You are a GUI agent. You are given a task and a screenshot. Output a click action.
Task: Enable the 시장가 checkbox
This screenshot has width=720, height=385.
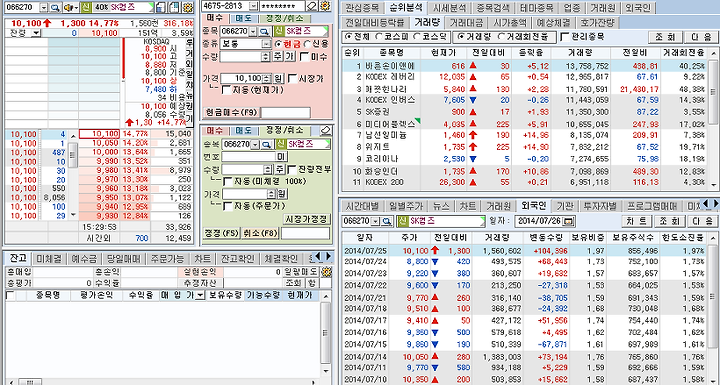(x=292, y=79)
